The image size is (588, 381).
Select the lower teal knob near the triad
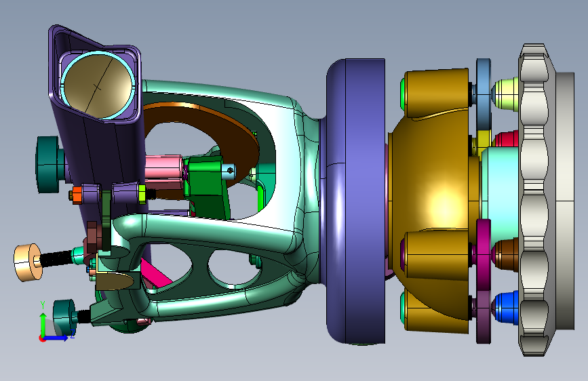pos(64,318)
